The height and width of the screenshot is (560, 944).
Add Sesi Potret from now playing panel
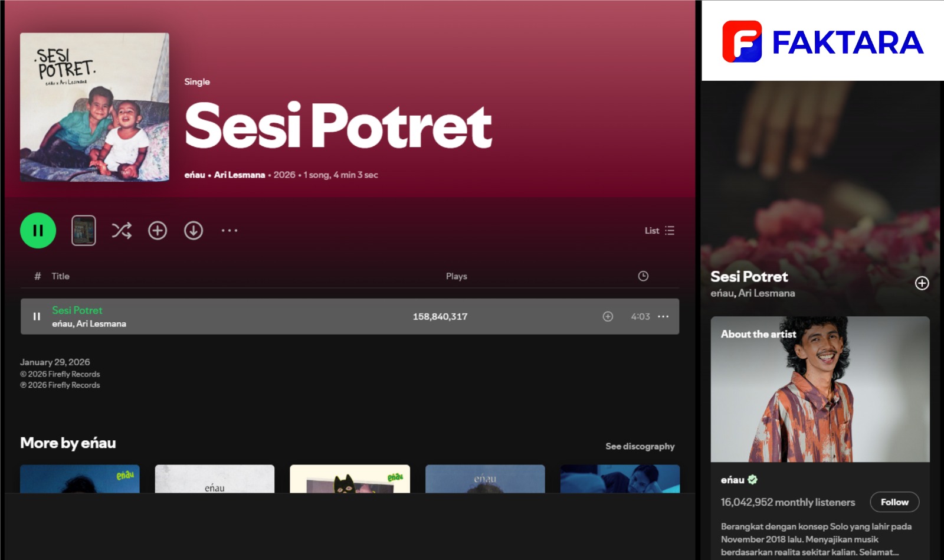pos(922,283)
